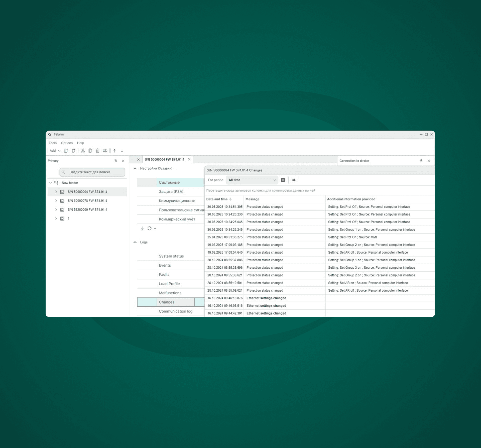Move item up with the up-arrow icon
The height and width of the screenshot is (448, 481).
click(114, 151)
